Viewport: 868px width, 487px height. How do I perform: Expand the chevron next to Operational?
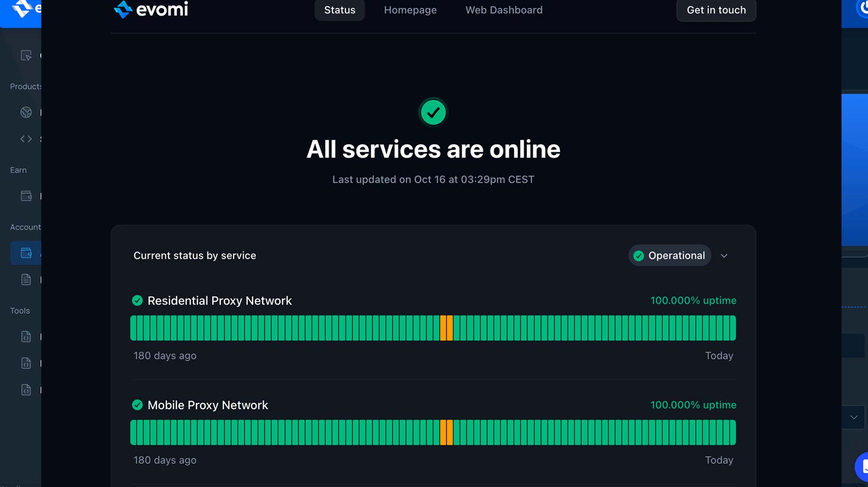[724, 256]
